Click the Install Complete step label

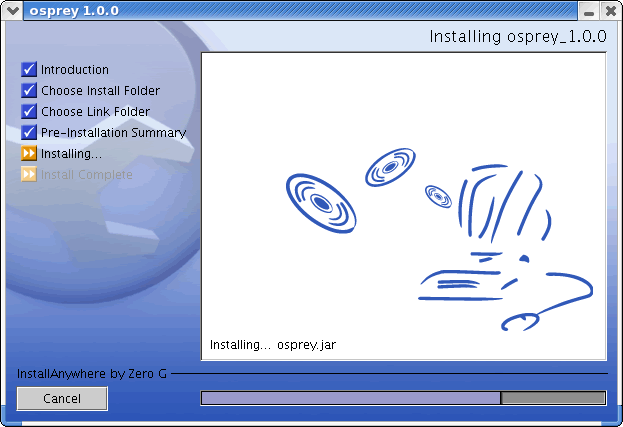tap(86, 175)
